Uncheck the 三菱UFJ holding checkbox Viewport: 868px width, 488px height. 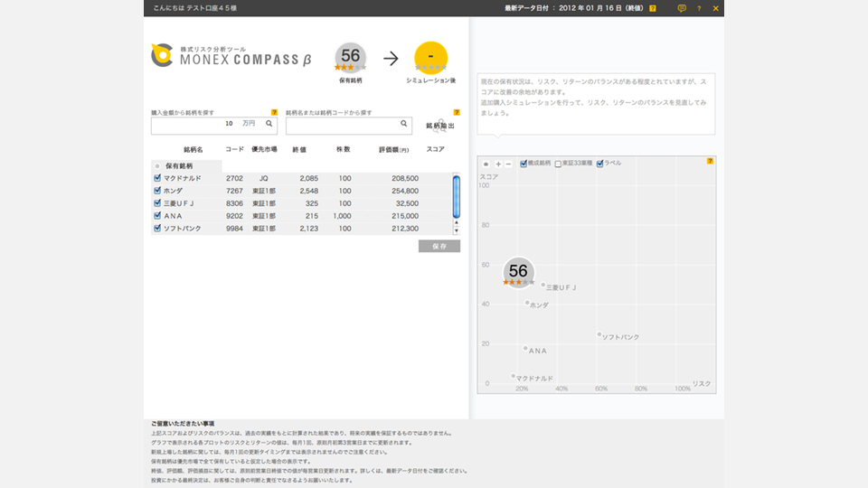coord(157,203)
